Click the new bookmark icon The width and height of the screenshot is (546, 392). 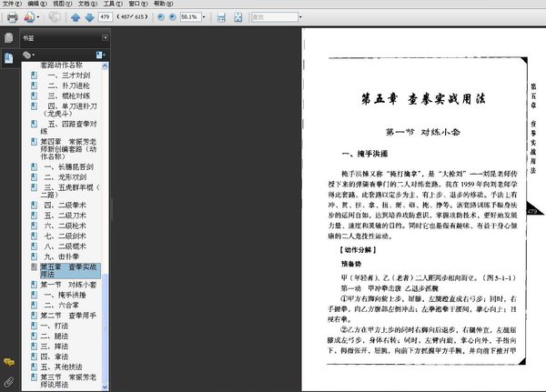(x=100, y=55)
